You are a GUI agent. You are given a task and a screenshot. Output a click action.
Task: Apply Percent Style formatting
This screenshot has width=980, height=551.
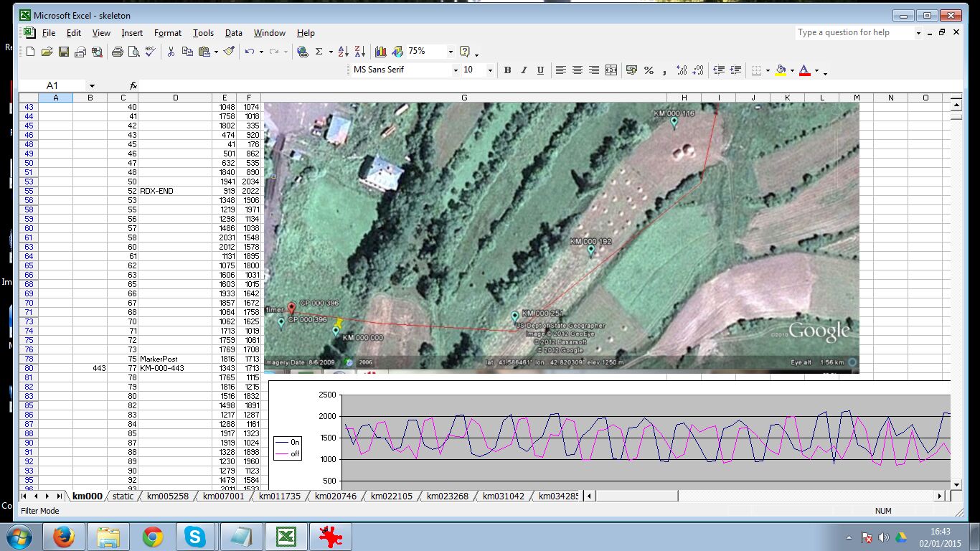click(x=649, y=70)
